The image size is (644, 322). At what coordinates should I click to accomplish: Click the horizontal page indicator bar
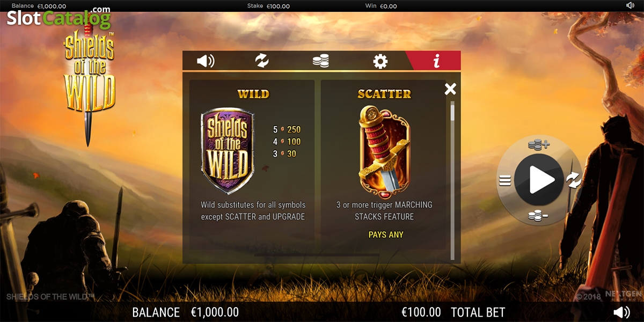pos(317,254)
